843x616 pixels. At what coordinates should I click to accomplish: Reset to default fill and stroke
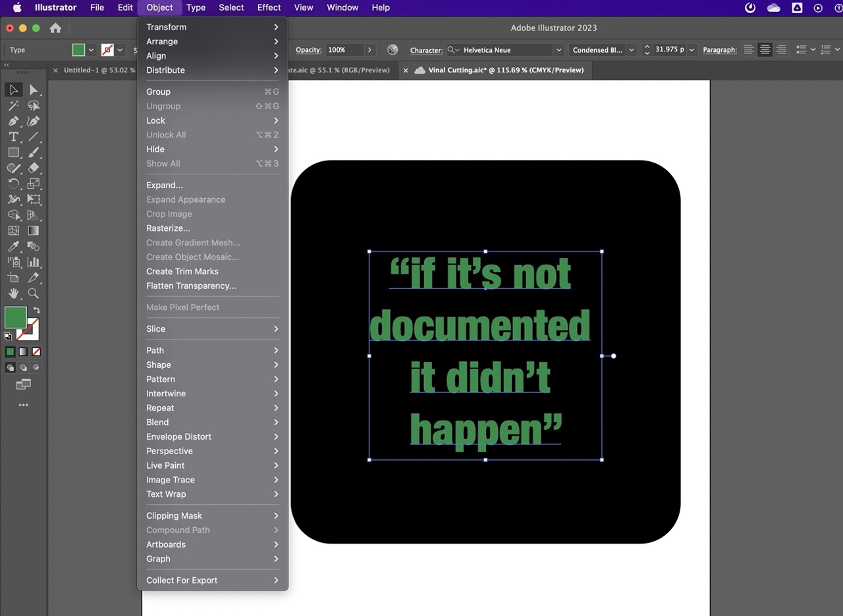coord(8,336)
